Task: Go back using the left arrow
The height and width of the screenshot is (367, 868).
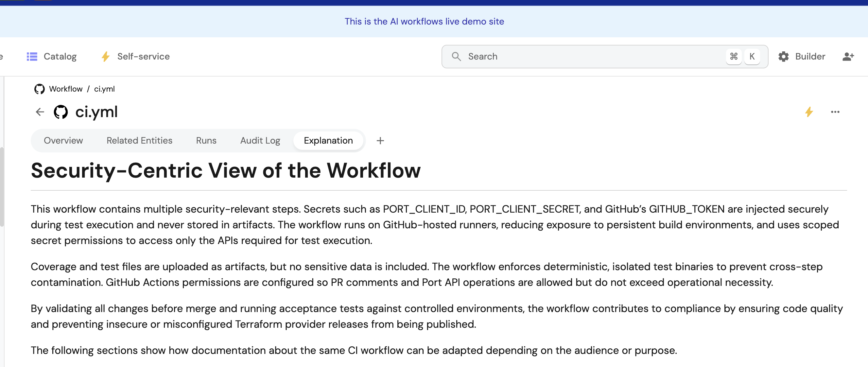Action: pos(40,112)
